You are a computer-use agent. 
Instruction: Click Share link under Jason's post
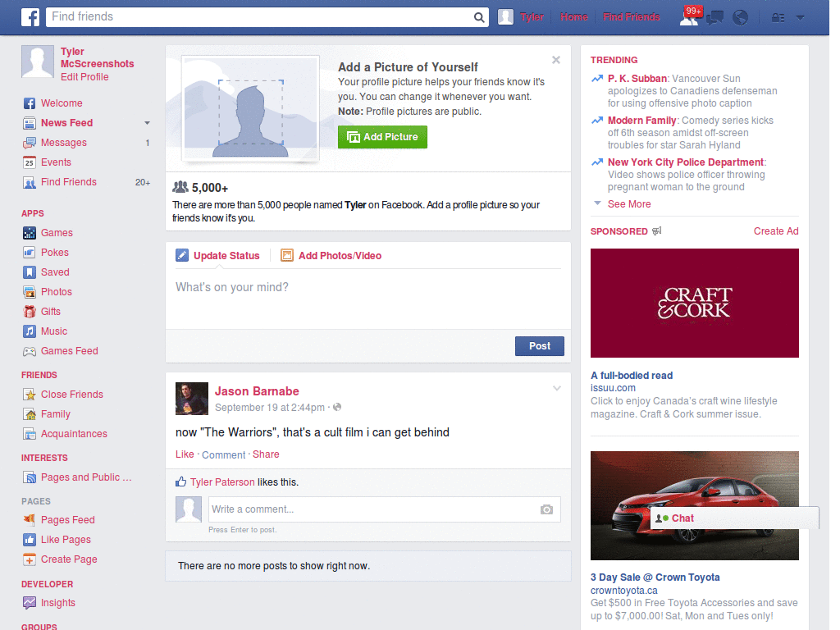[266, 454]
